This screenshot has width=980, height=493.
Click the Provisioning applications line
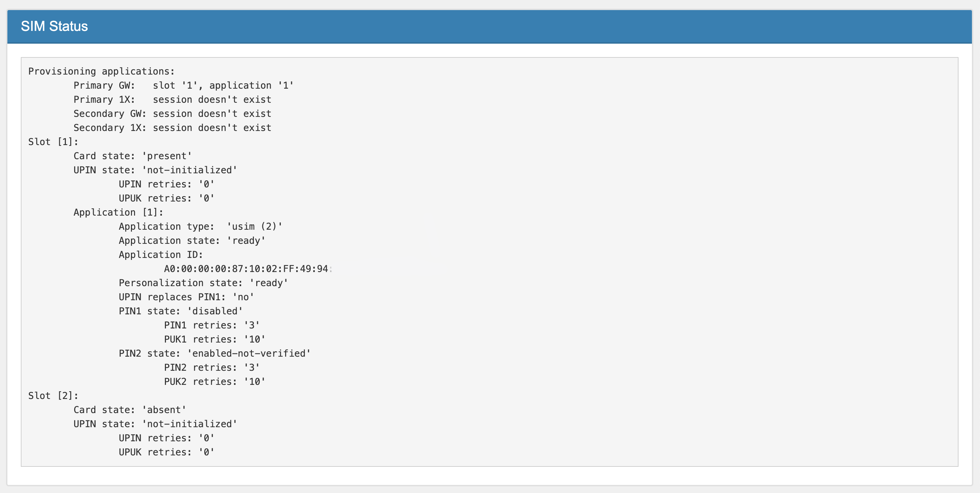101,72
